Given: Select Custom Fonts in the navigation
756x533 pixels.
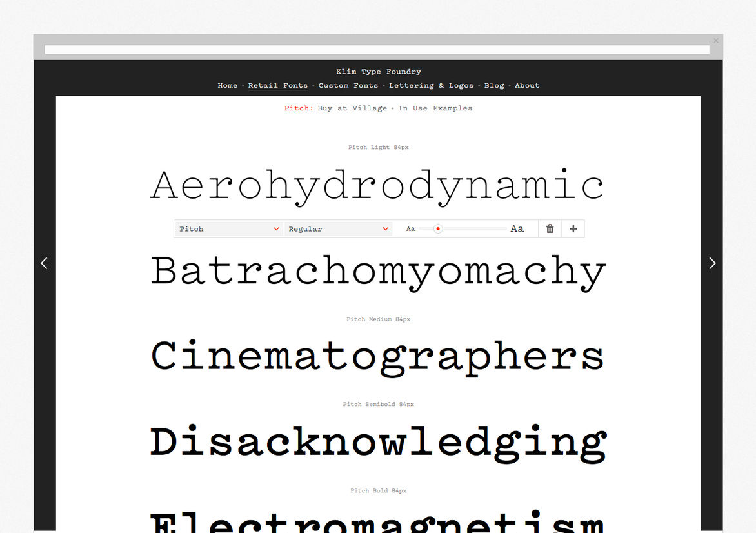Looking at the screenshot, I should pos(348,85).
